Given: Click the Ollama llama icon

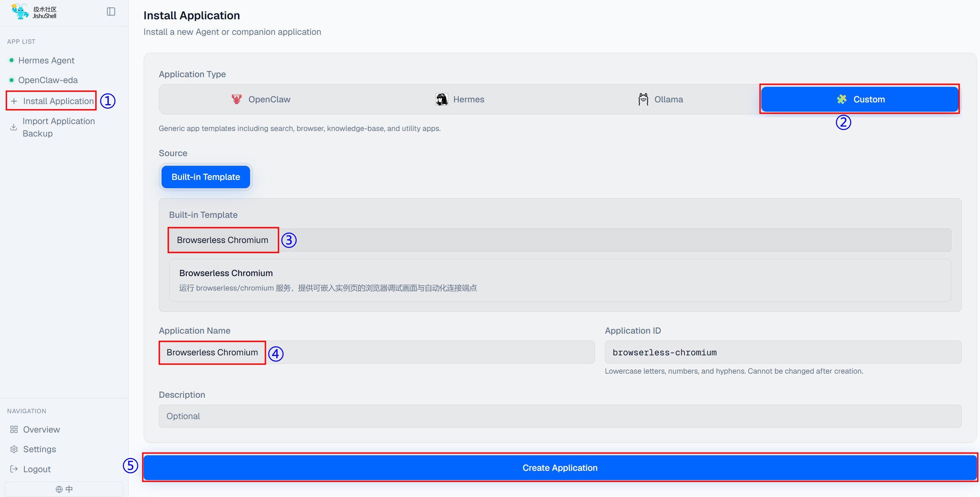Looking at the screenshot, I should (643, 99).
